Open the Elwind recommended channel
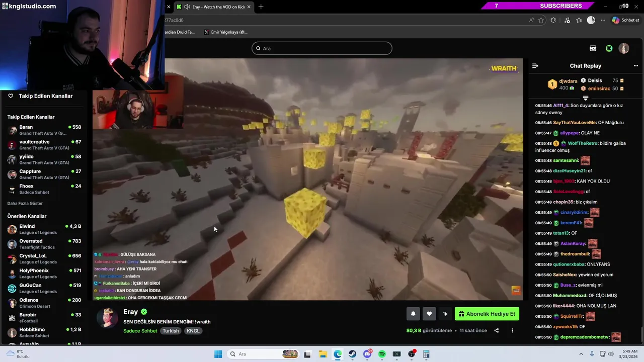The width and height of the screenshot is (644, 362). (x=44, y=229)
